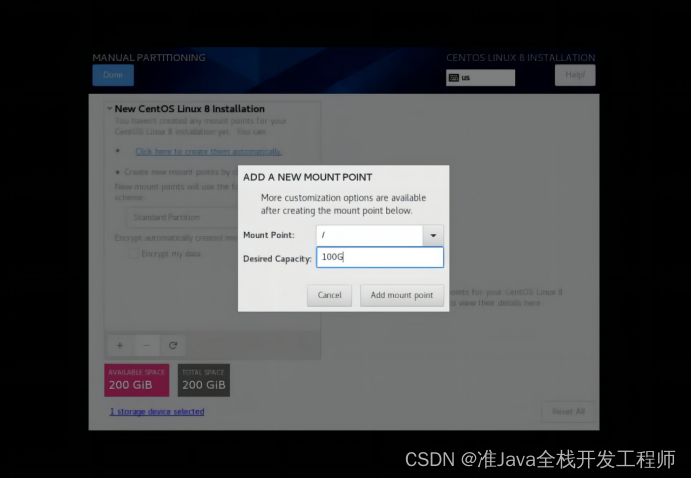Open the Help! button
Image resolution: width=692 pixels, height=479 pixels.
(575, 75)
